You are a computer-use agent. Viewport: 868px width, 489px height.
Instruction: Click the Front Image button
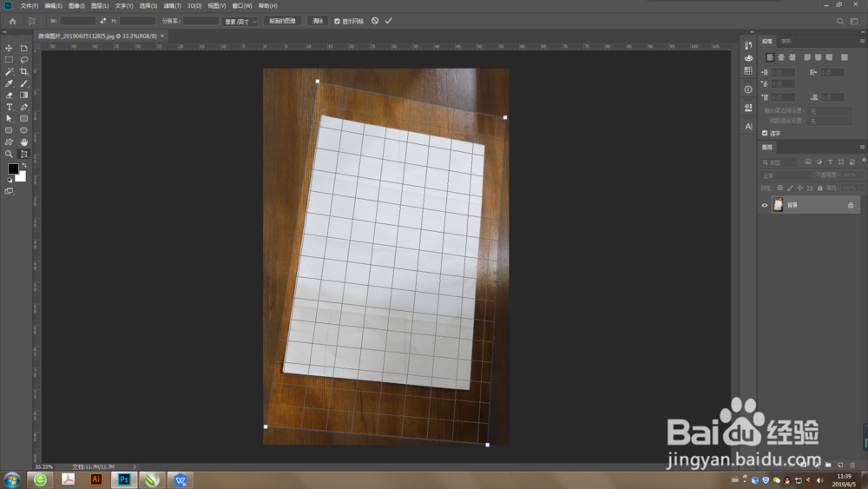click(x=282, y=21)
